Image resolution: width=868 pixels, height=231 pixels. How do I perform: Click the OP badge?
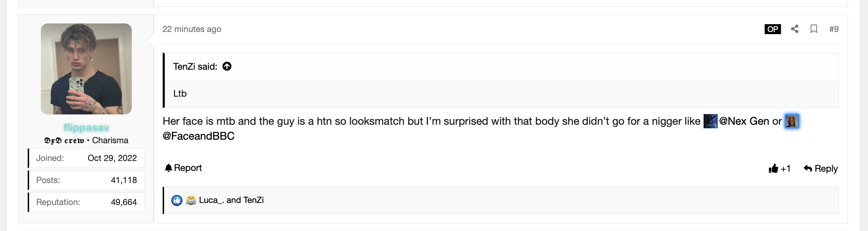(x=772, y=29)
